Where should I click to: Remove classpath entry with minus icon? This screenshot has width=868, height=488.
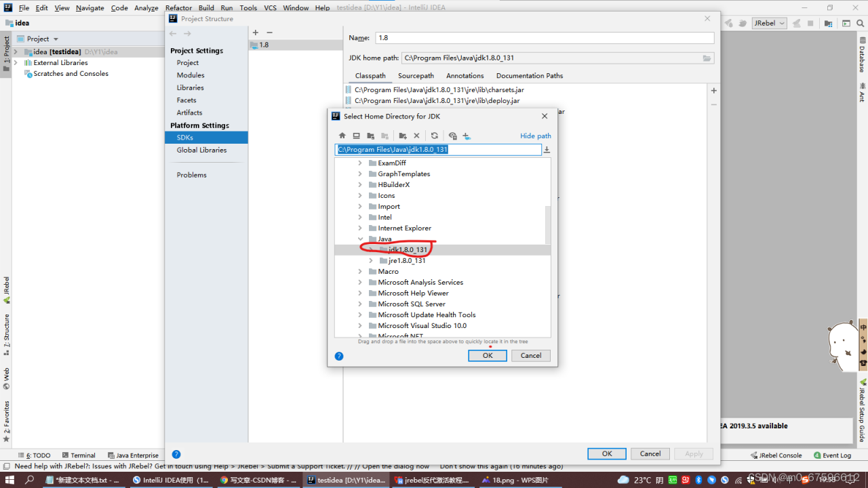(x=713, y=104)
